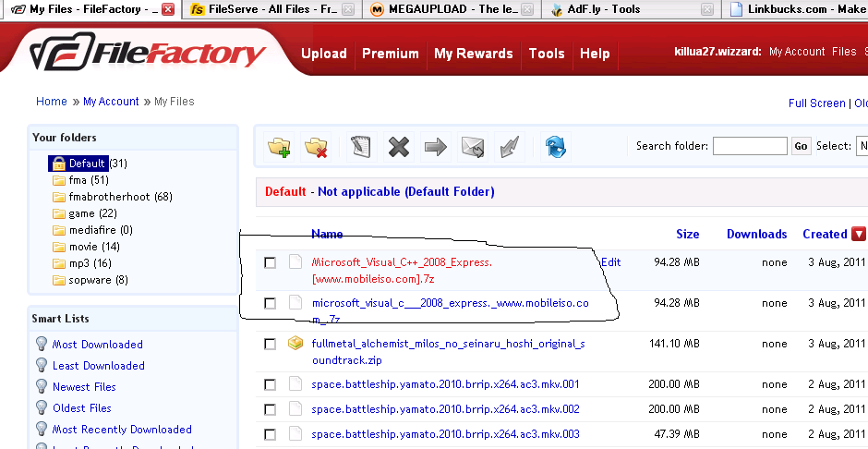Viewport: 868px width, 449px height.
Task: Click the FileFactory logo
Action: point(148,53)
